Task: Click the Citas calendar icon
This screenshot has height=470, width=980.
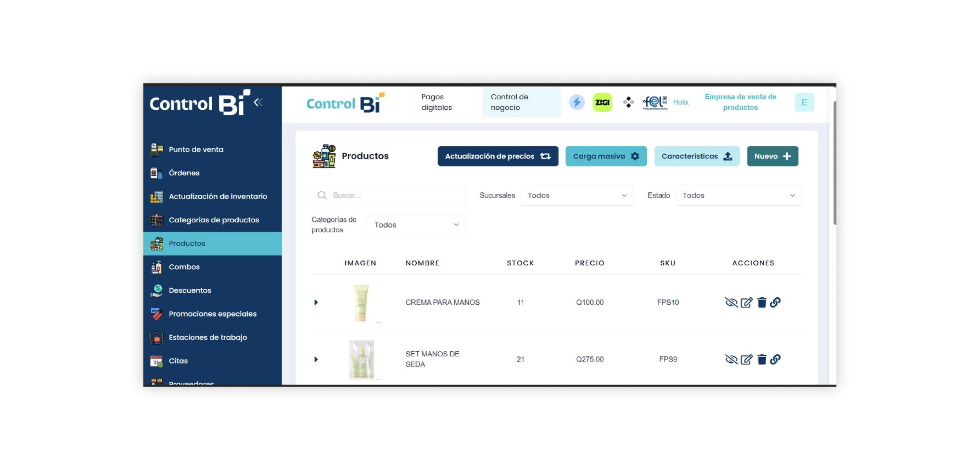Action: click(156, 360)
